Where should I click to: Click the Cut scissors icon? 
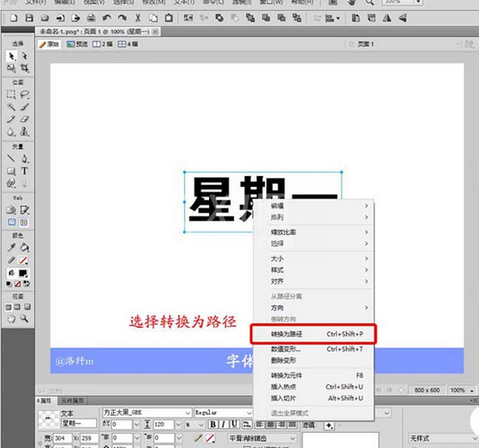(x=138, y=18)
